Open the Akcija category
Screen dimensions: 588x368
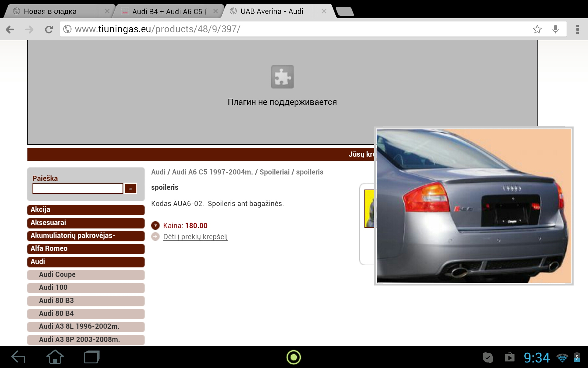click(86, 210)
